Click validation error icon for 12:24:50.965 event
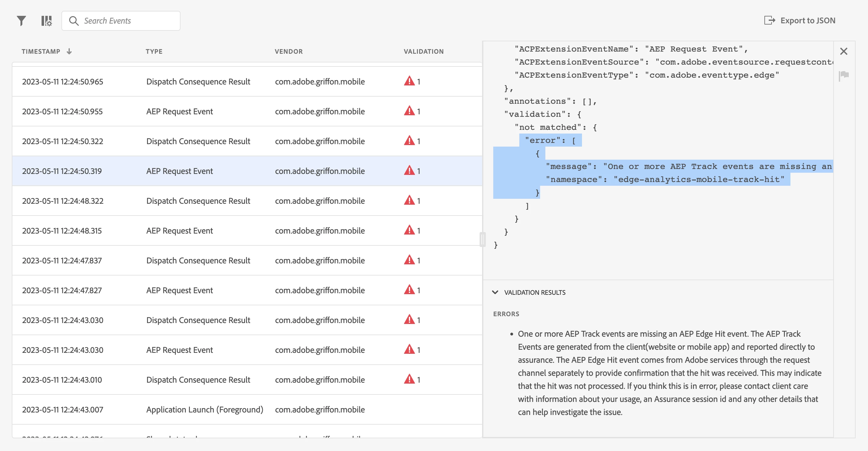The width and height of the screenshot is (868, 451). pos(409,81)
